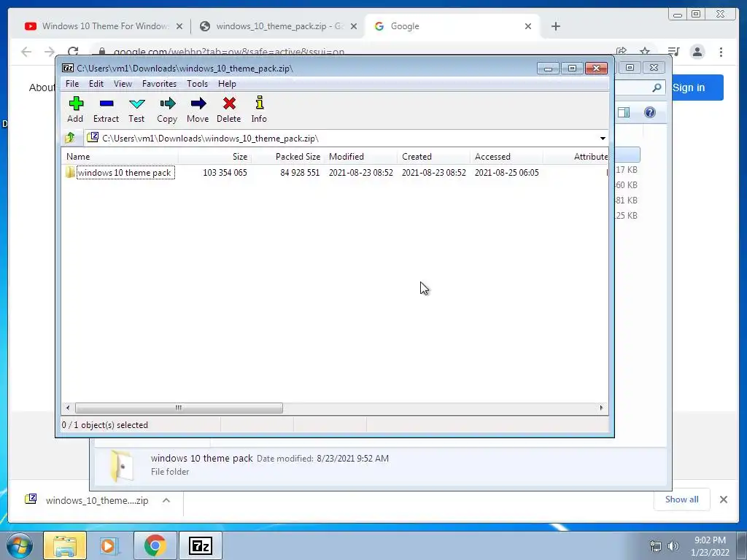Open the View menu
The width and height of the screenshot is (747, 560).
click(123, 84)
